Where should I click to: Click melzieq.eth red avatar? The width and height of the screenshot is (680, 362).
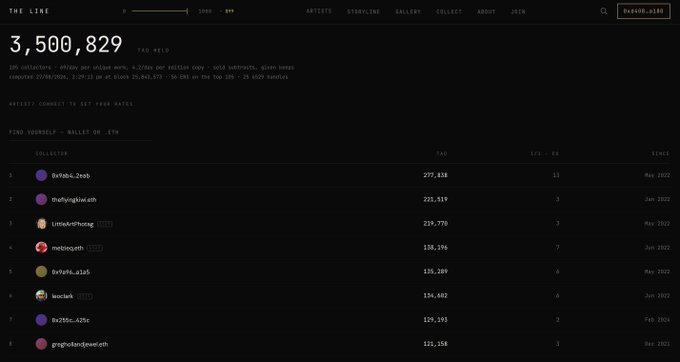pyautogui.click(x=41, y=248)
